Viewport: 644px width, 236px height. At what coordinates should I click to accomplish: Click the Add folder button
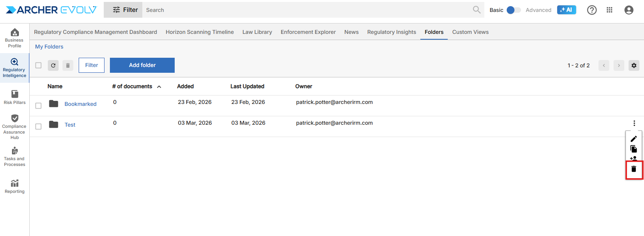pyautogui.click(x=142, y=65)
